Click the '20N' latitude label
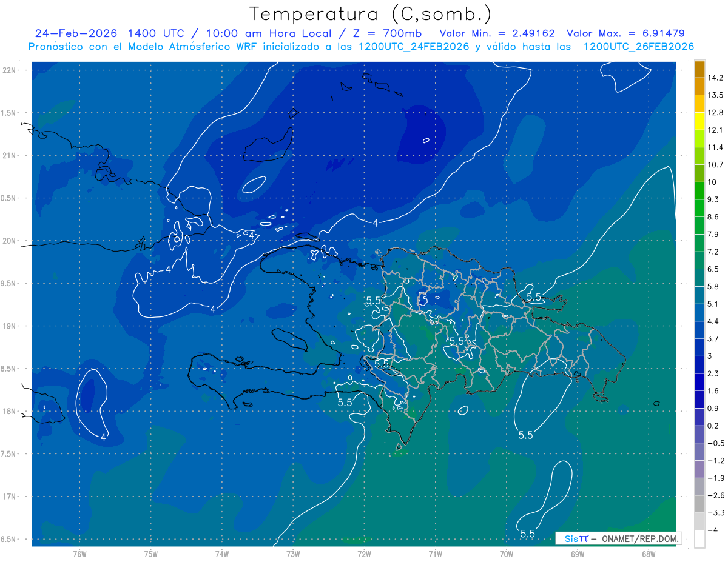728x562 pixels. click(x=10, y=241)
